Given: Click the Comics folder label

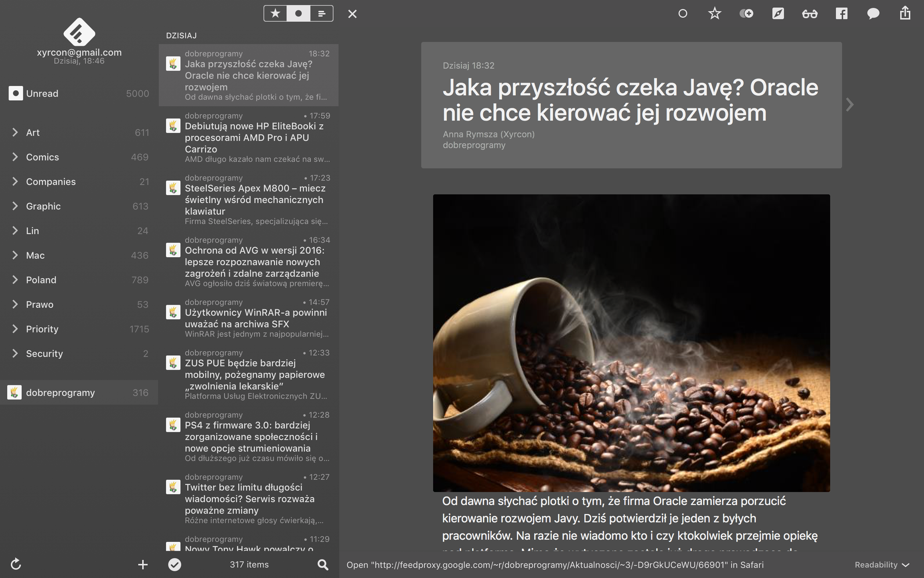Looking at the screenshot, I should point(43,157).
